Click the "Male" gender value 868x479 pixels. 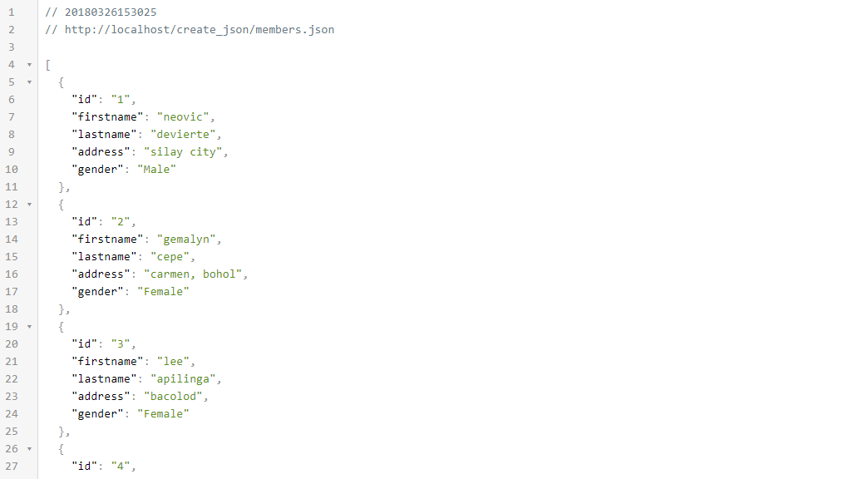pos(156,170)
